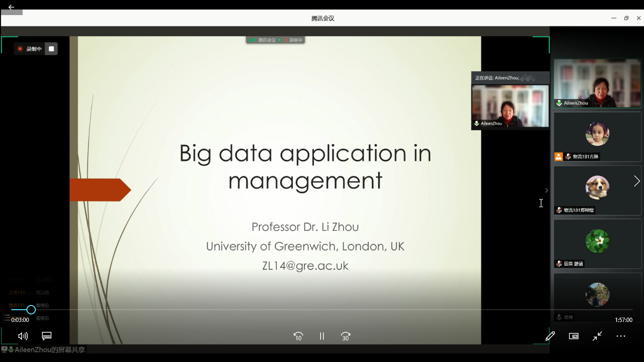Open the playlist icon above the timestamp

tap(7, 317)
